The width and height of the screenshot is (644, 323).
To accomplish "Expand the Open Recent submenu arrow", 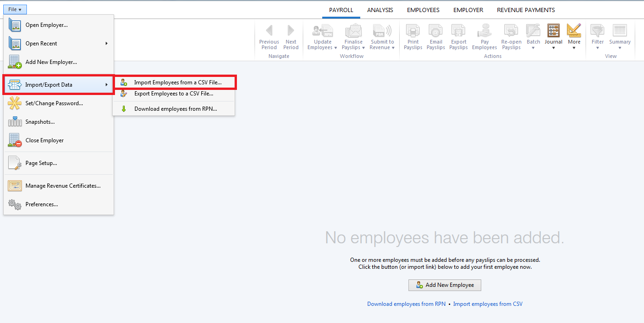I will pyautogui.click(x=107, y=44).
